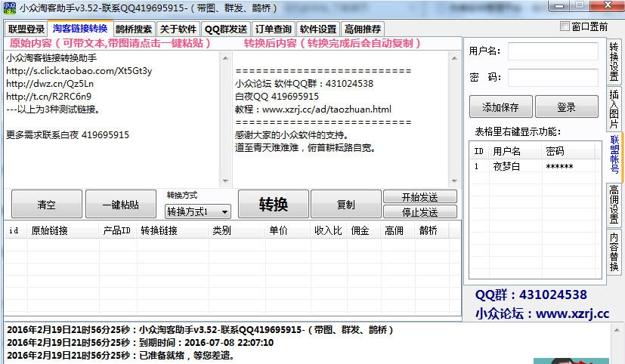
Task: Focus the 密码 input field
Action: (x=553, y=77)
